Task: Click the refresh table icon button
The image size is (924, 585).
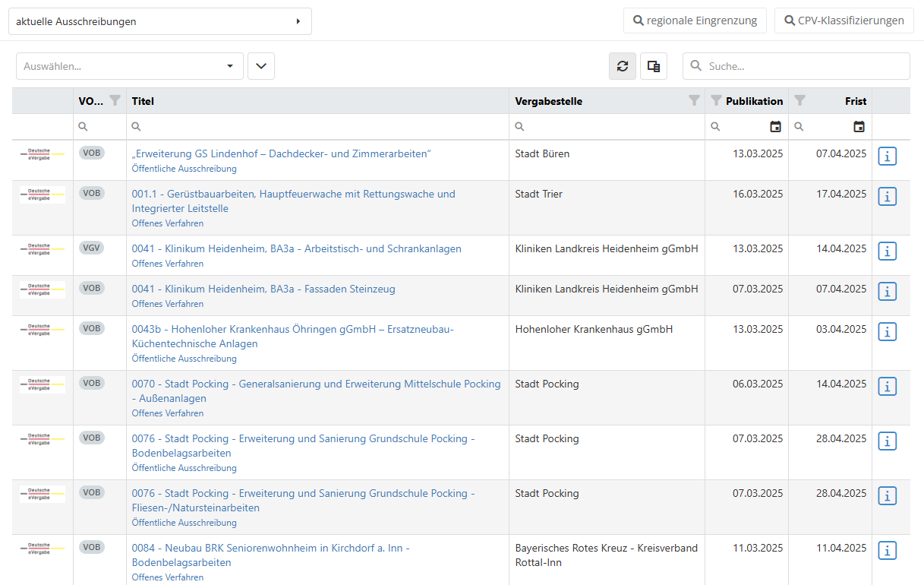Action: [623, 66]
